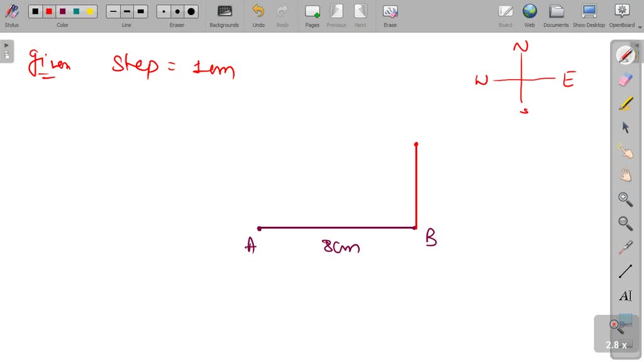Open the Write Text tool

click(626, 295)
